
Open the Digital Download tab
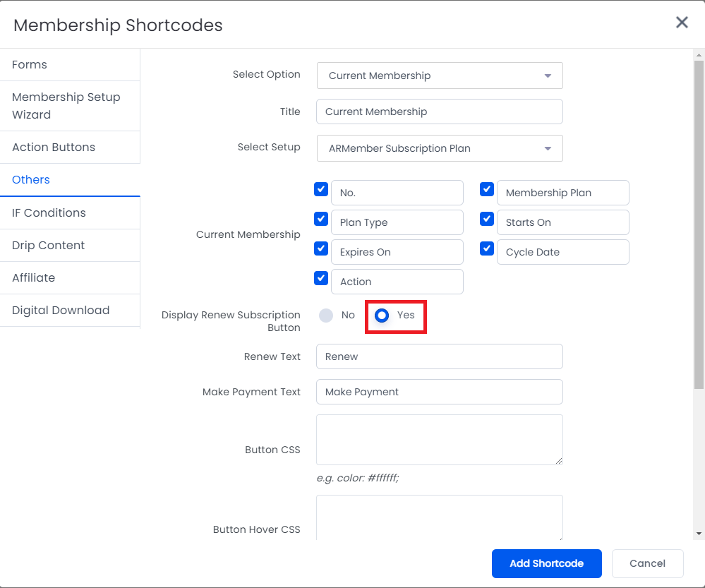70,311
